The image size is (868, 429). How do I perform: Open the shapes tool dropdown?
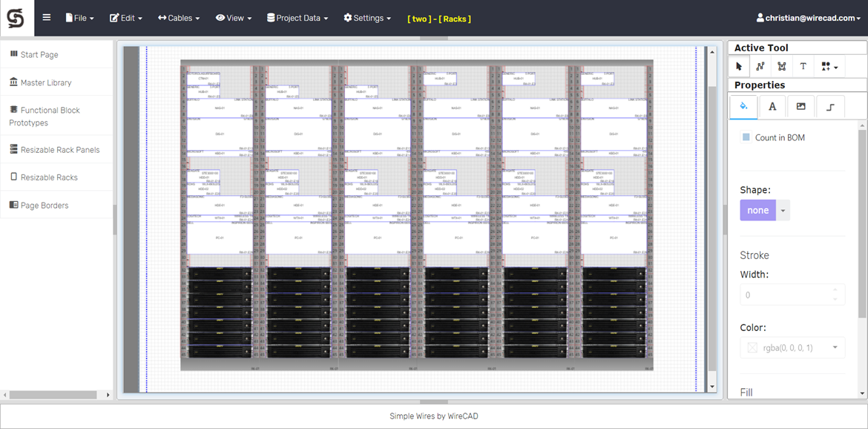pyautogui.click(x=829, y=67)
